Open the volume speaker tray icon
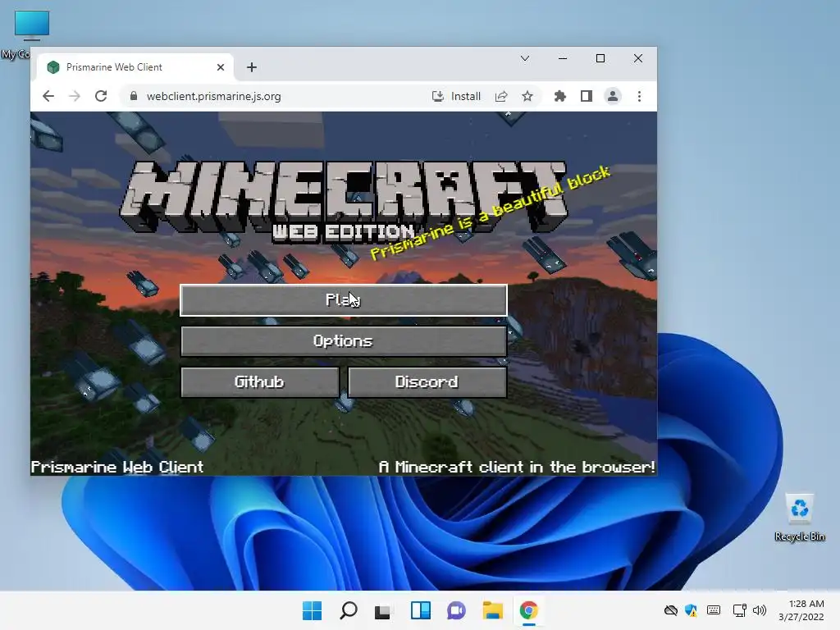This screenshot has height=630, width=840. [x=759, y=610]
